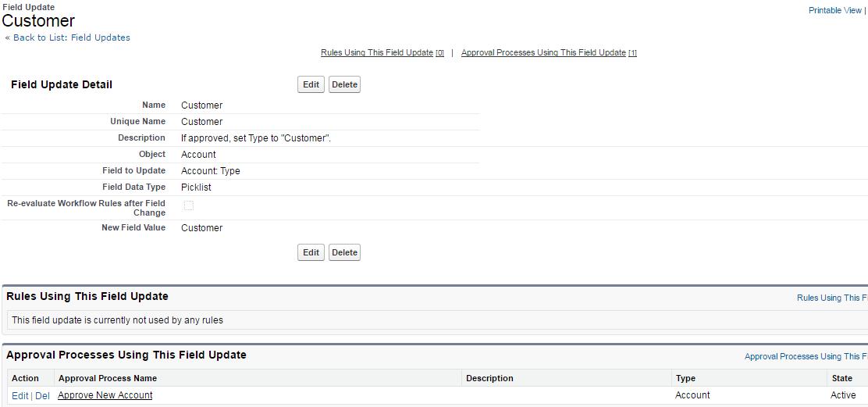Open the Approve New Account approval process
This screenshot has width=868, height=407.
click(105, 395)
